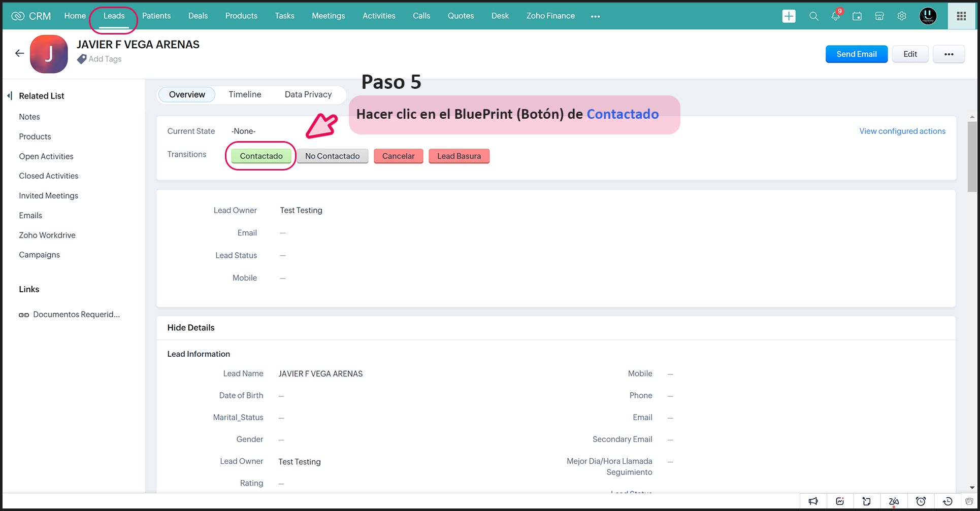Image resolution: width=980 pixels, height=511 pixels.
Task: Open the marketplace store icon
Action: click(879, 16)
